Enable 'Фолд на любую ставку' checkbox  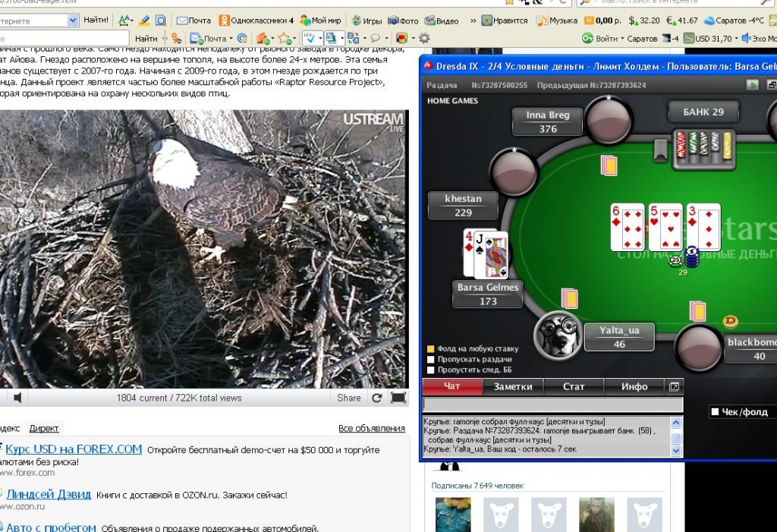click(x=431, y=348)
